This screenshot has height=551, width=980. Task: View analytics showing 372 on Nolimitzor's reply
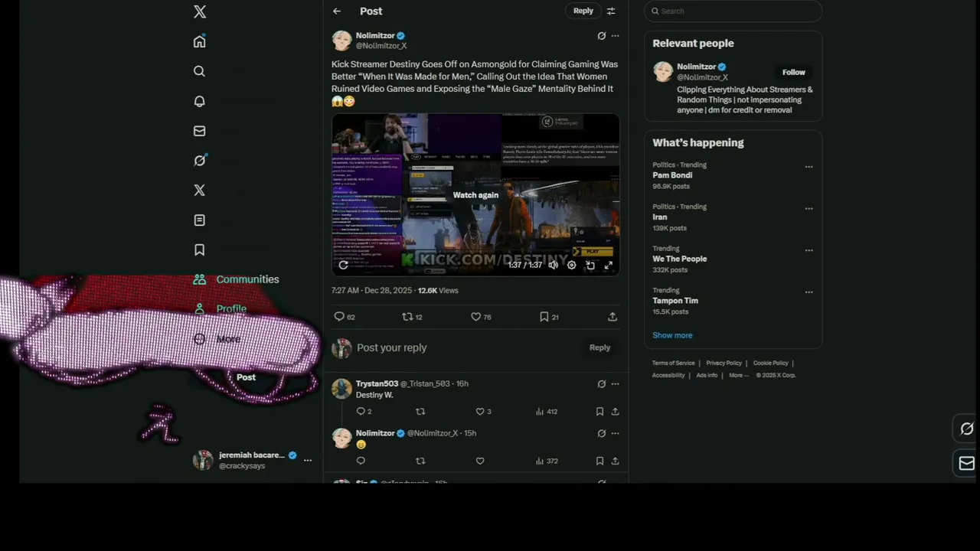point(547,461)
